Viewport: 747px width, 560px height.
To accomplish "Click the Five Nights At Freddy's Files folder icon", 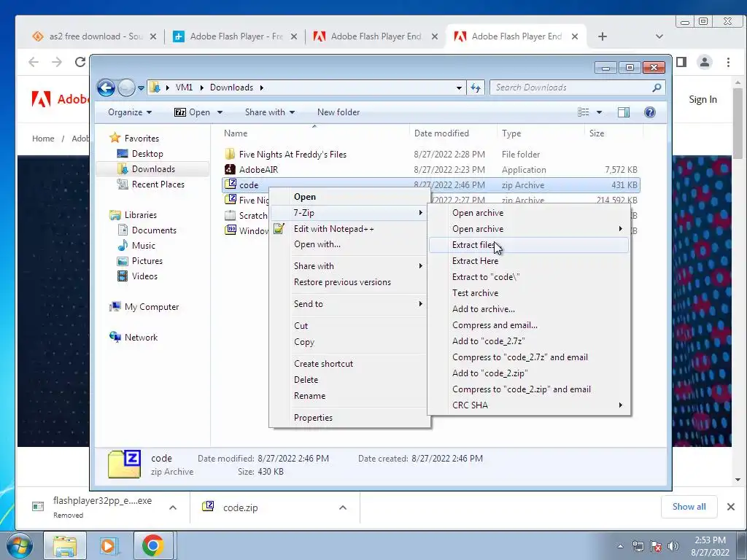I will pos(230,155).
